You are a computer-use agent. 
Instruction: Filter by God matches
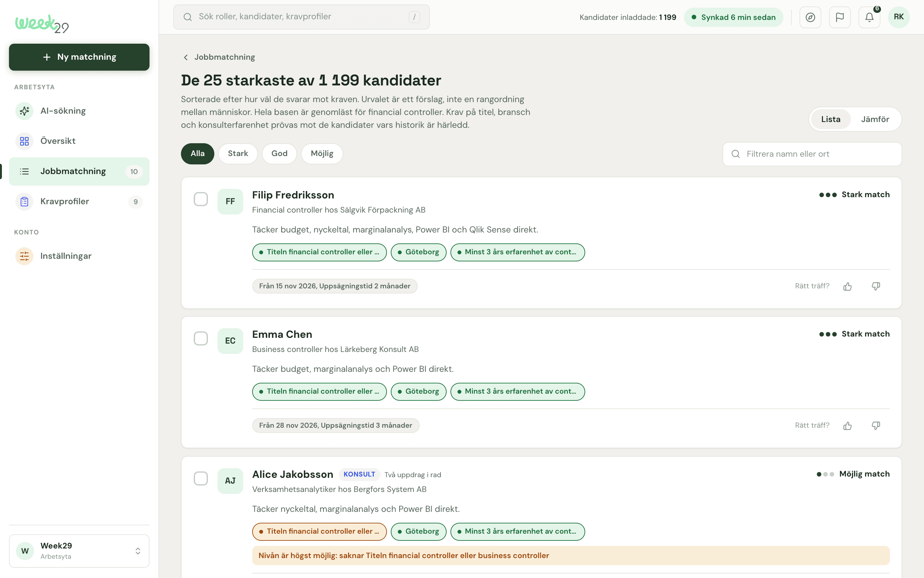coord(279,154)
